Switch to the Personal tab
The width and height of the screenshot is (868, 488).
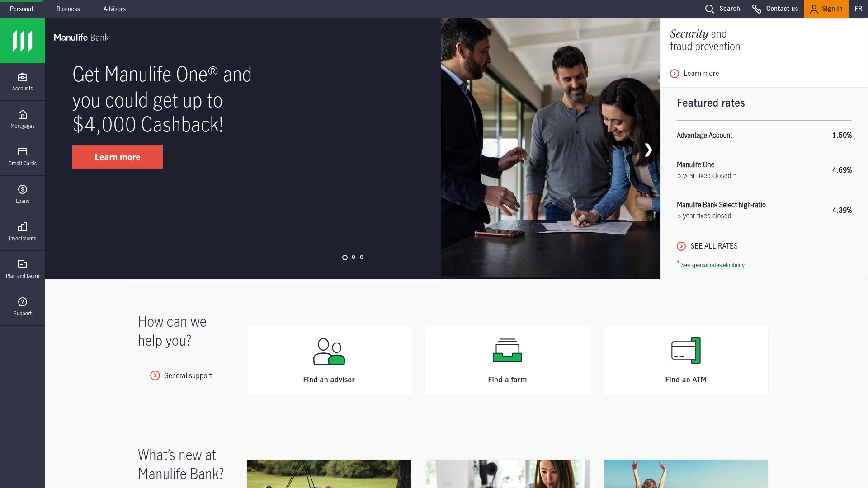[21, 9]
